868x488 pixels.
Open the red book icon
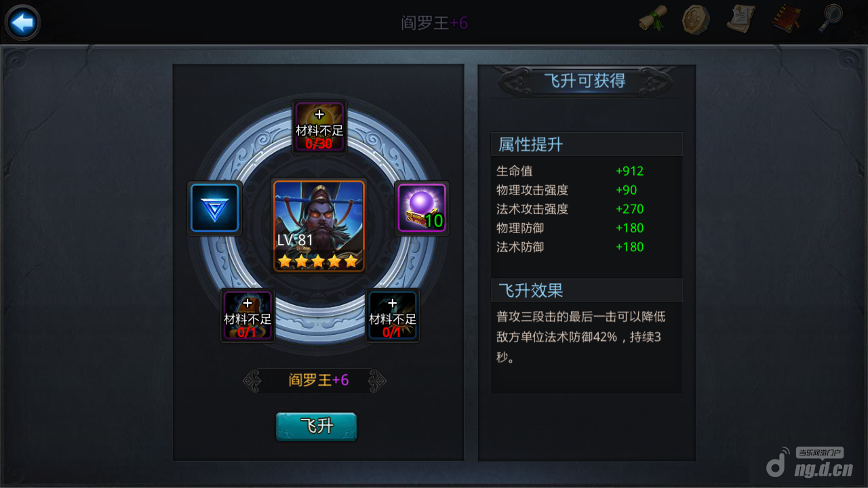coord(786,19)
